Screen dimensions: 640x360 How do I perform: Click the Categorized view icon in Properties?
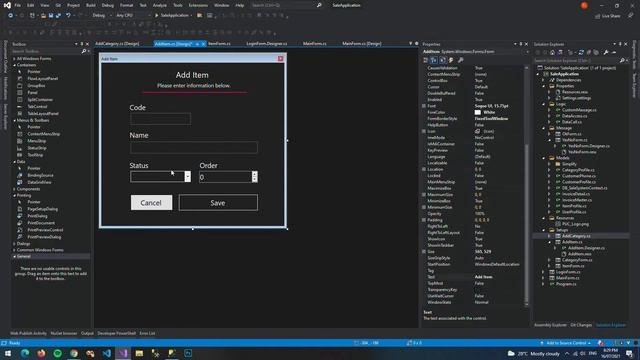point(426,60)
